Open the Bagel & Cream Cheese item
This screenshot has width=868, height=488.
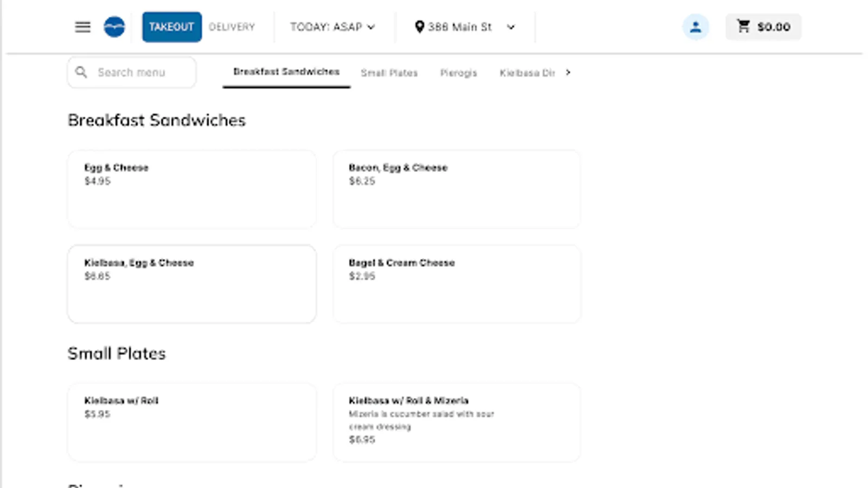456,284
